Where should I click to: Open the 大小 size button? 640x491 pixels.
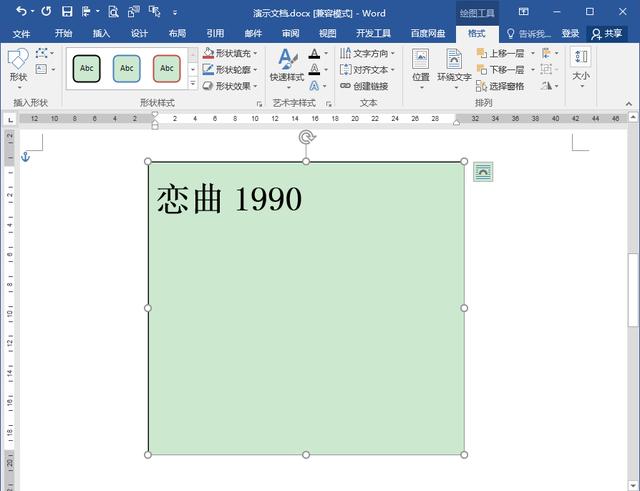[581, 67]
